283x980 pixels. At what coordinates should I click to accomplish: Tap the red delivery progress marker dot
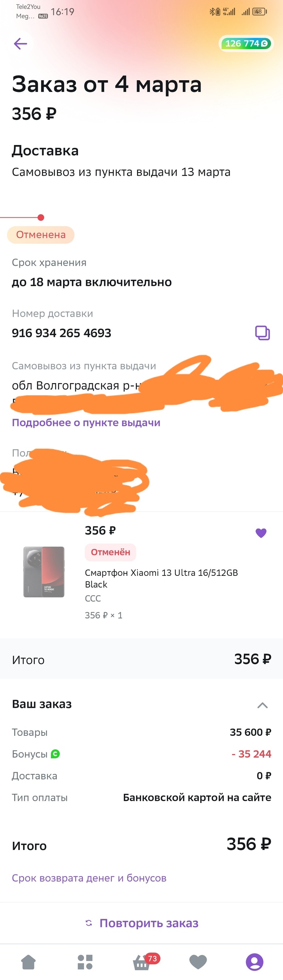[x=41, y=217]
